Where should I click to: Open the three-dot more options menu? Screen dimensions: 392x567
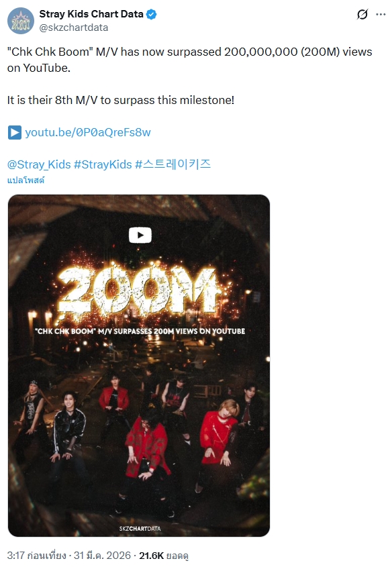[381, 15]
